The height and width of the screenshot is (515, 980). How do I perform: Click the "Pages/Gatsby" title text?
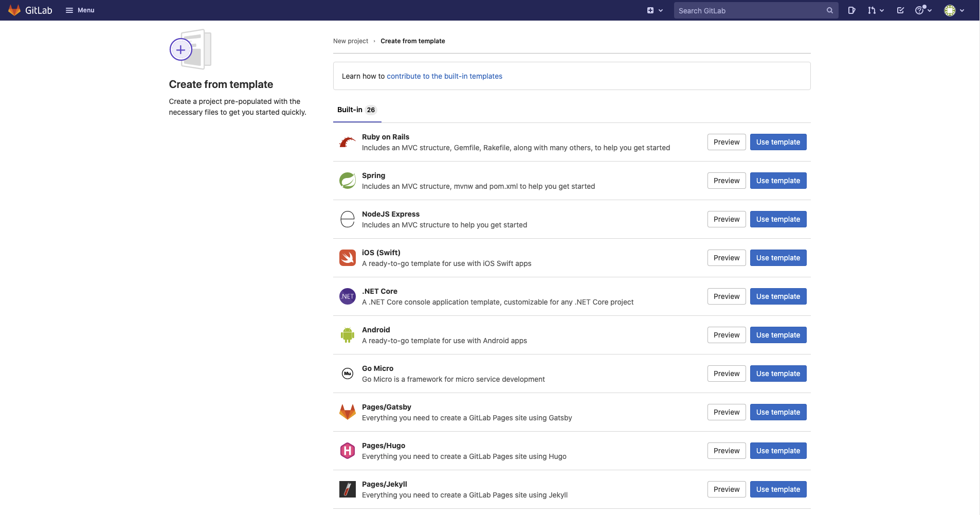[x=387, y=407]
